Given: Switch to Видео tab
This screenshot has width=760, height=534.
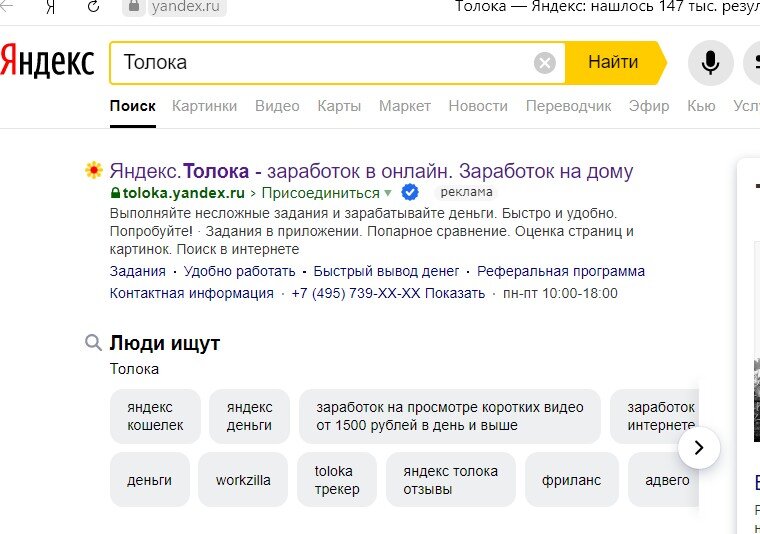Looking at the screenshot, I should click(x=277, y=106).
